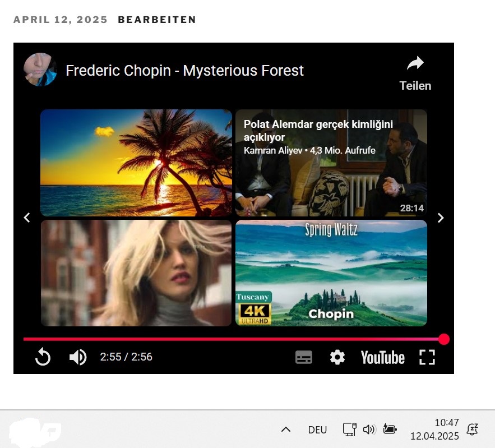This screenshot has height=448, width=495.
Task: Open the Spring Waltz Chopin video suggestion
Action: click(331, 273)
